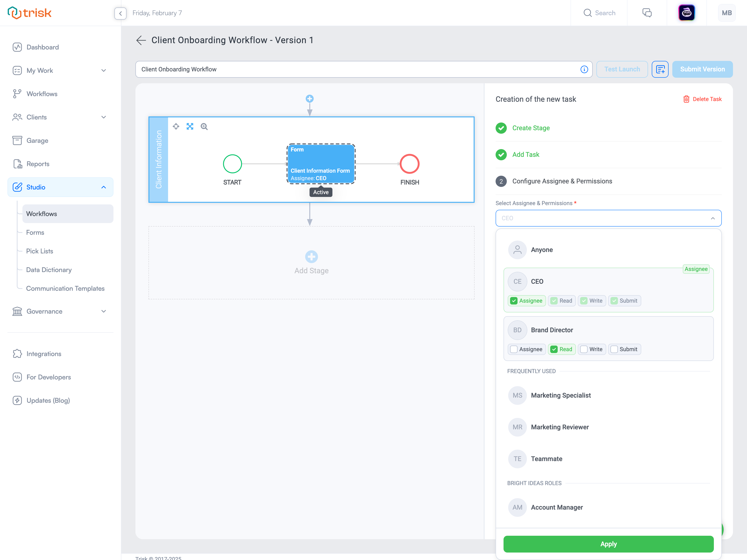The height and width of the screenshot is (560, 747).
Task: Open the AI assistant avatar icon
Action: click(687, 13)
